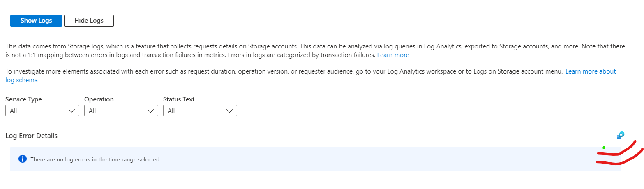Screen dimensions: 644x189
Task: Click the Operation field label
Action: point(99,99)
